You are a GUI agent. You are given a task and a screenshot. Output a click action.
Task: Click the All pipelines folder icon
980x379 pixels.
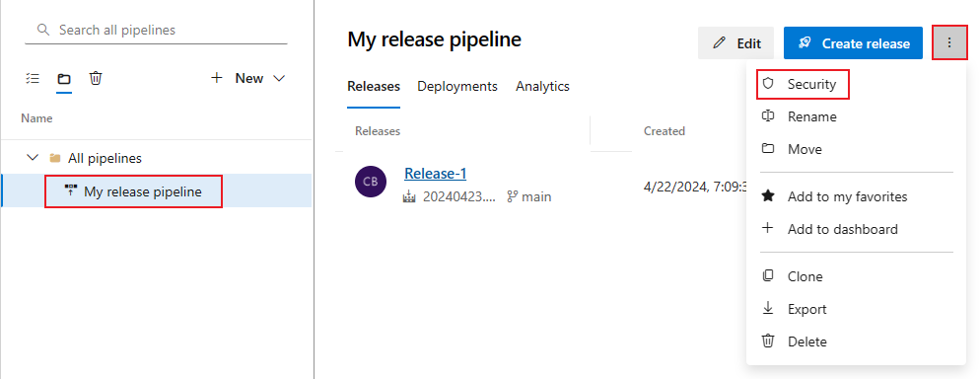point(55,158)
